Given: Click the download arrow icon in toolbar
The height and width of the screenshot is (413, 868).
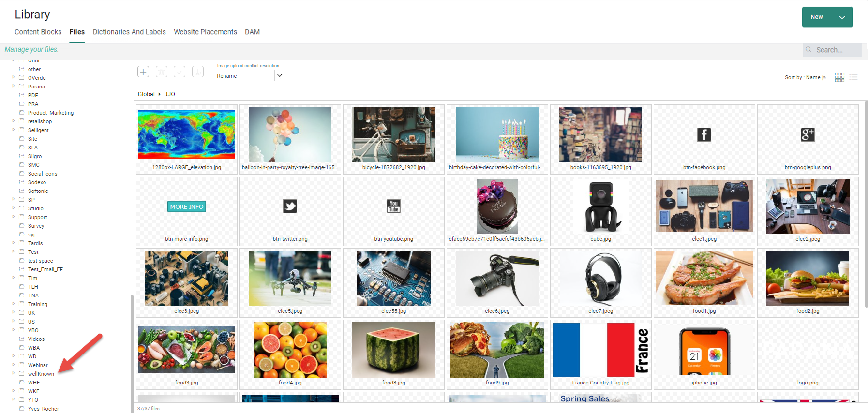Looking at the screenshot, I should [x=198, y=72].
